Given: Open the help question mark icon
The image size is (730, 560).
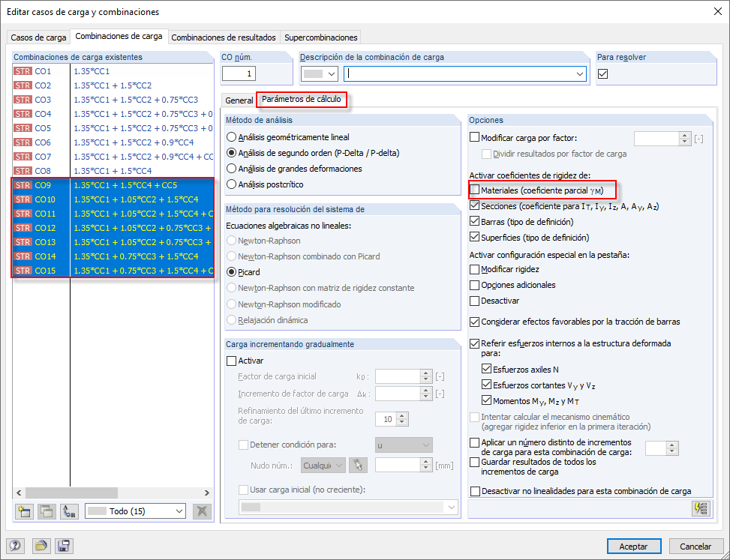Looking at the screenshot, I should 15,546.
